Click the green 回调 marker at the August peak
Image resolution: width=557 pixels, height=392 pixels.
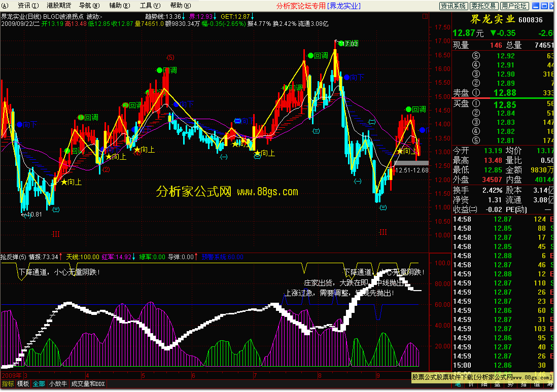click(x=348, y=43)
